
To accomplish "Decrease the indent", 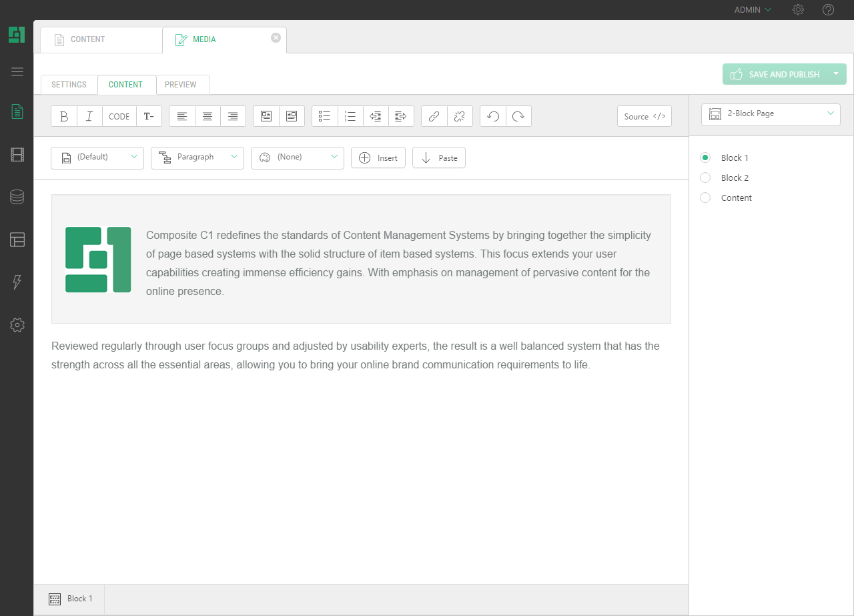I will (x=376, y=116).
